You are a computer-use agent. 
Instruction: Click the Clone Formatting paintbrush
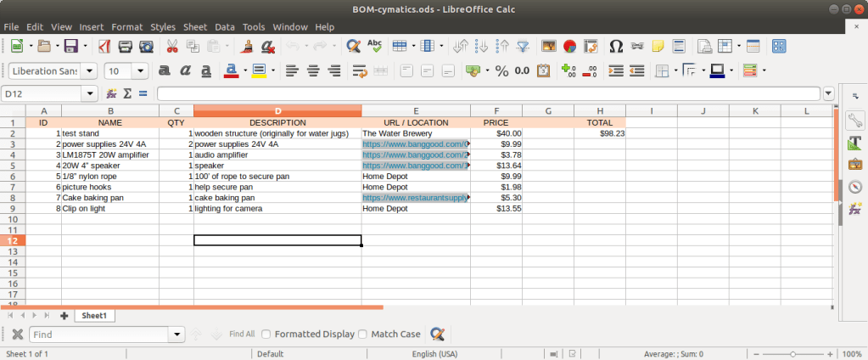[247, 46]
